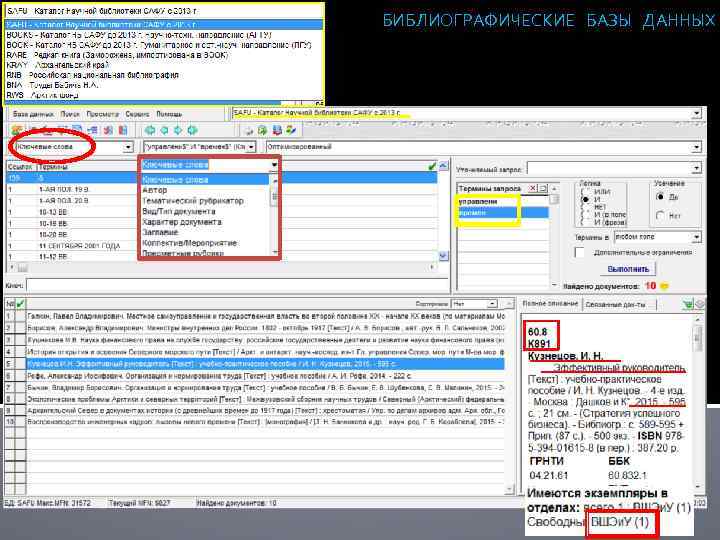Image resolution: width=720 pixels, height=540 pixels.
Task: Click the icon right of the red X
Action: coord(543,188)
